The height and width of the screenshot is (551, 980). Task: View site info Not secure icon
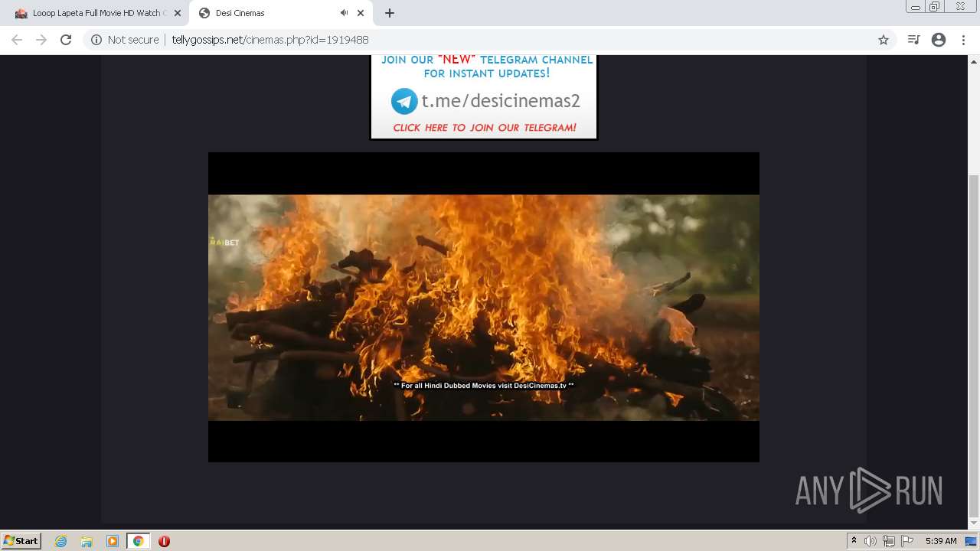(x=96, y=40)
